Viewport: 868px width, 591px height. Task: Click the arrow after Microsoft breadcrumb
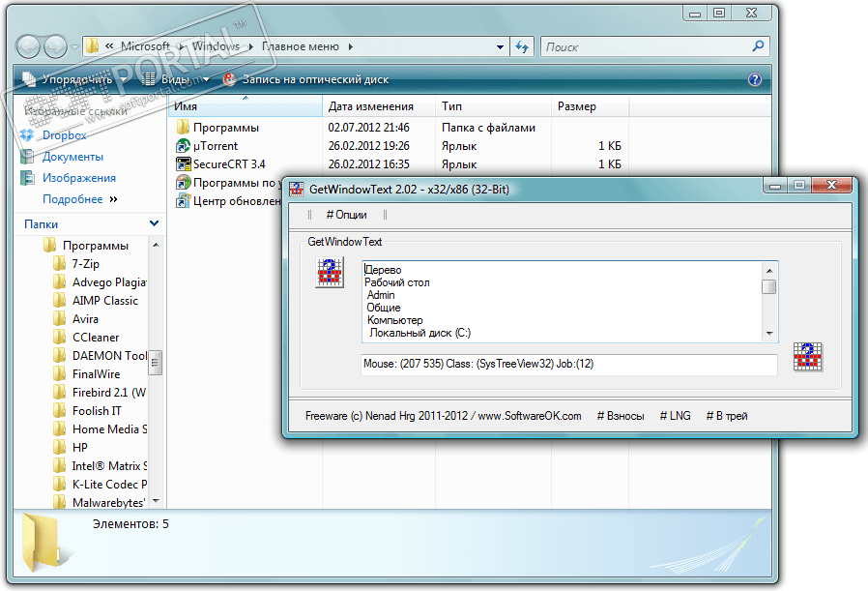181,47
